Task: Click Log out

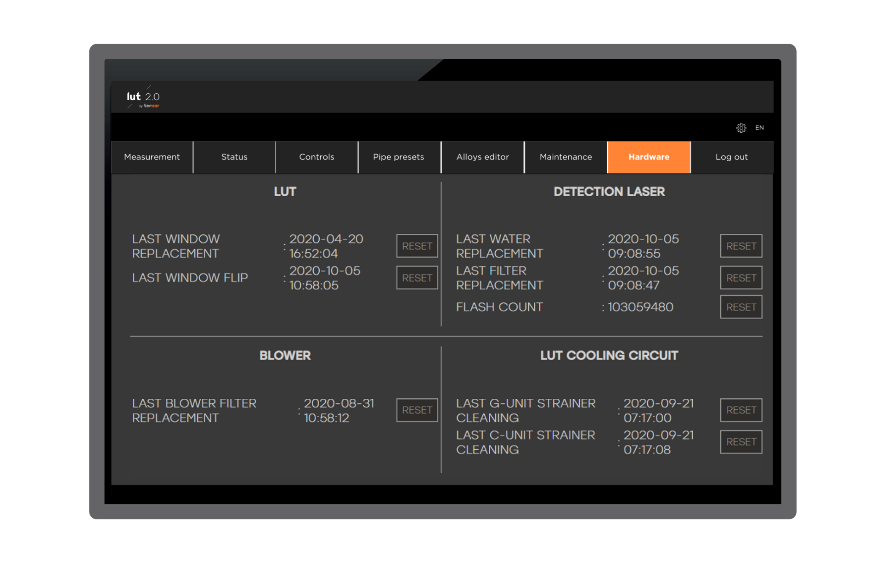Action: pyautogui.click(x=731, y=157)
